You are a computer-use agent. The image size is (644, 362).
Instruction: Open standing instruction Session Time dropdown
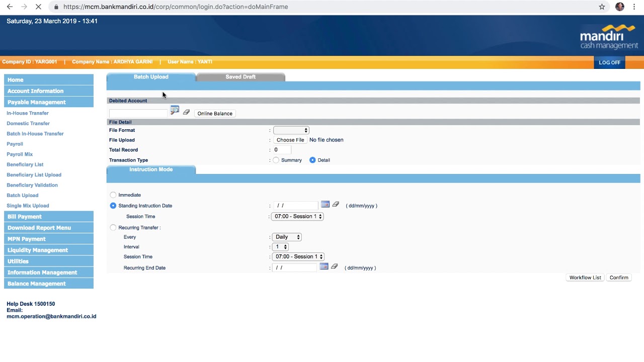[x=297, y=216]
